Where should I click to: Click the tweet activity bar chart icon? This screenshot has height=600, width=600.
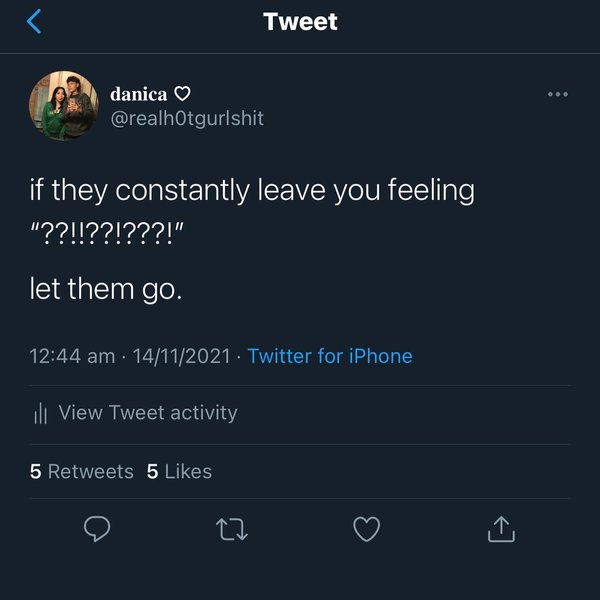click(41, 413)
